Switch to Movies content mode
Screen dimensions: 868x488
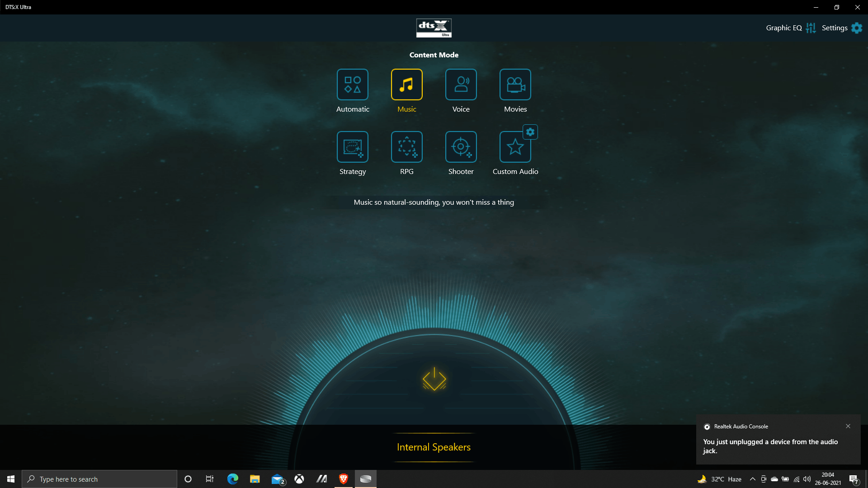(515, 84)
